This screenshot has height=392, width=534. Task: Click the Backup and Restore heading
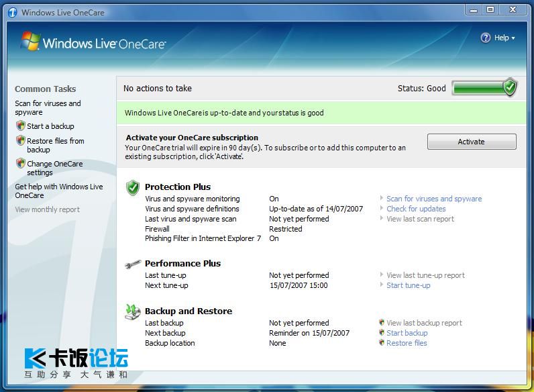click(x=189, y=311)
